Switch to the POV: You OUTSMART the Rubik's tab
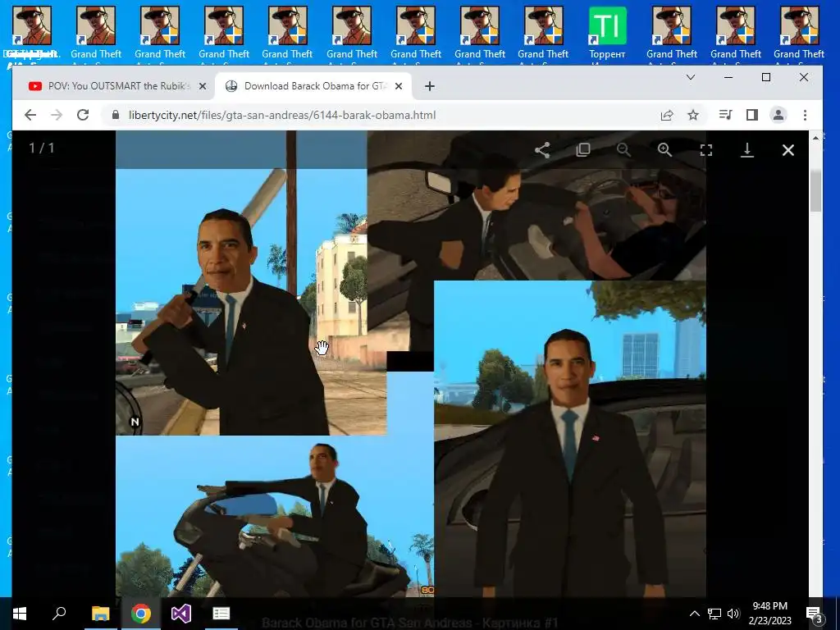Screen dimensions: 840x630 point(116,86)
